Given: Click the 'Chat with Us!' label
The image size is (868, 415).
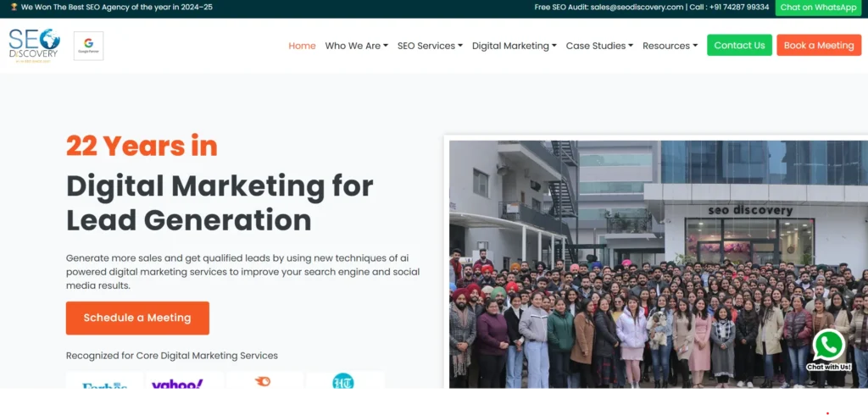Looking at the screenshot, I should tap(829, 367).
